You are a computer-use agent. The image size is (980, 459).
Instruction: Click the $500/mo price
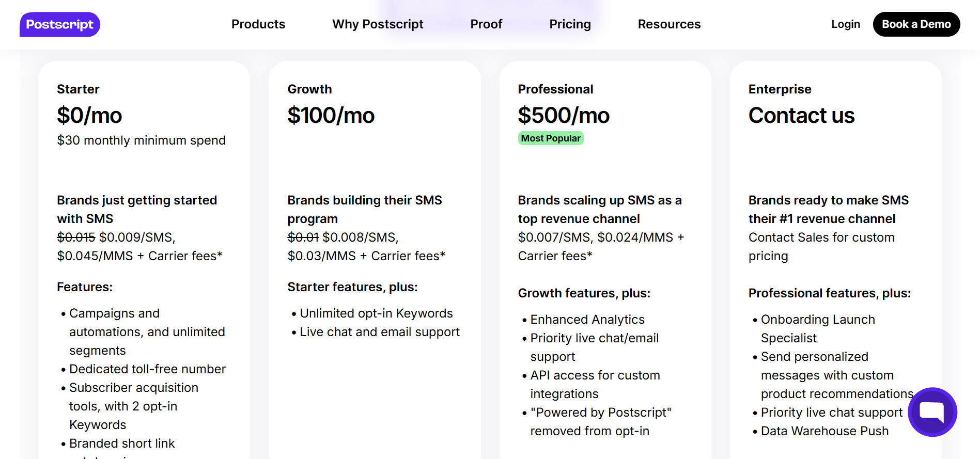tap(564, 115)
